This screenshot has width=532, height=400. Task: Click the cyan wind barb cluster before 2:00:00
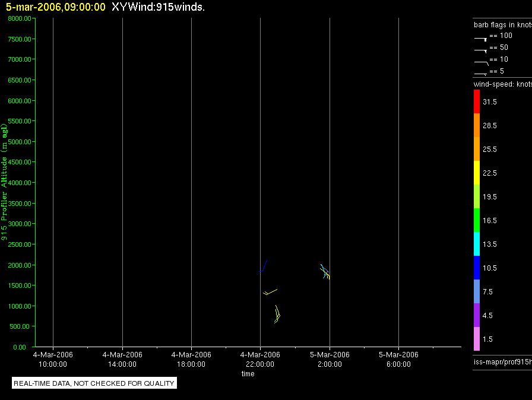pos(325,272)
